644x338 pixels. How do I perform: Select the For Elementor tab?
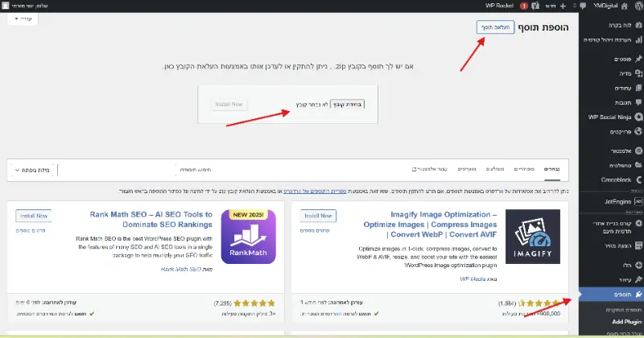pos(430,169)
